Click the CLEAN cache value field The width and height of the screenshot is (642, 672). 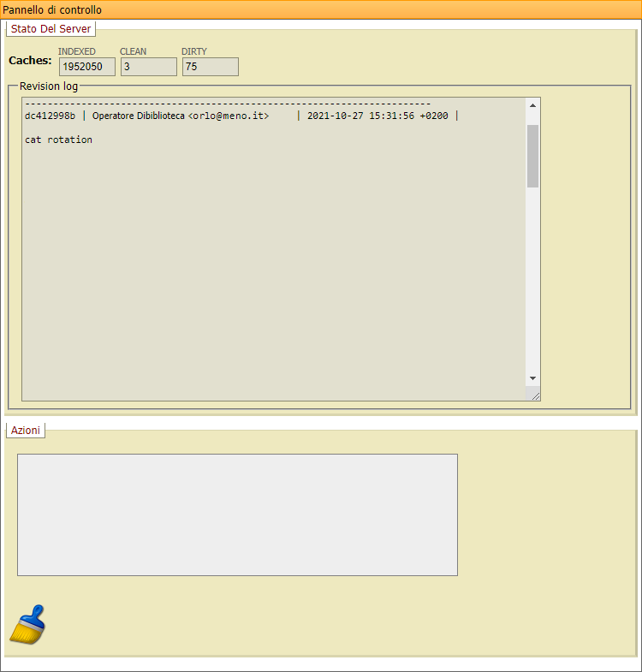pyautogui.click(x=148, y=67)
